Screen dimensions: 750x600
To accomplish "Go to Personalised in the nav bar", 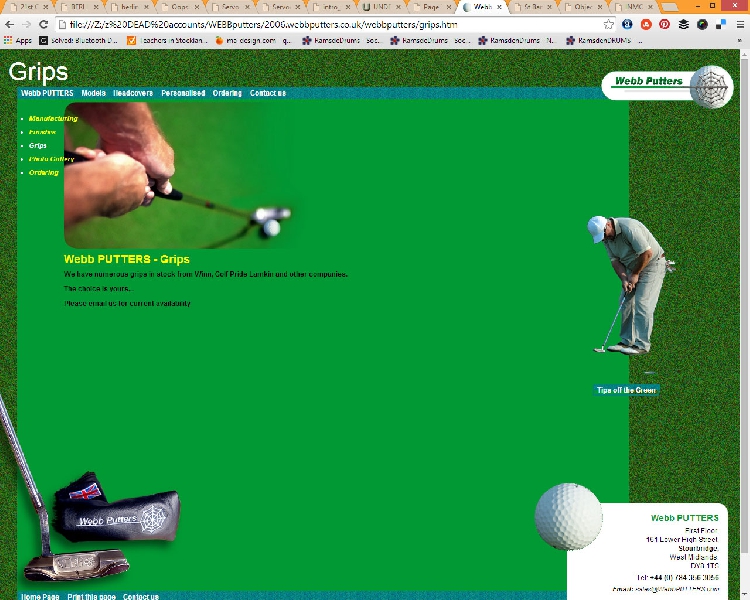I will [x=183, y=93].
